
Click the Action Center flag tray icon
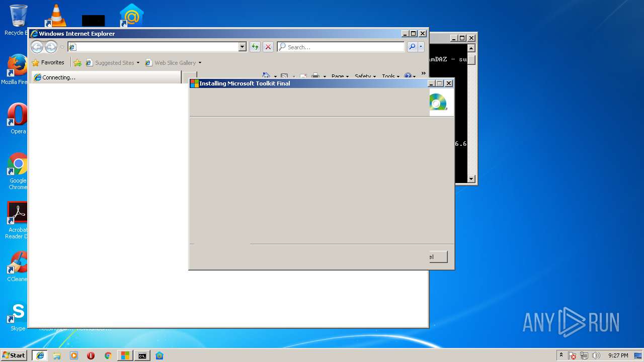573,355
